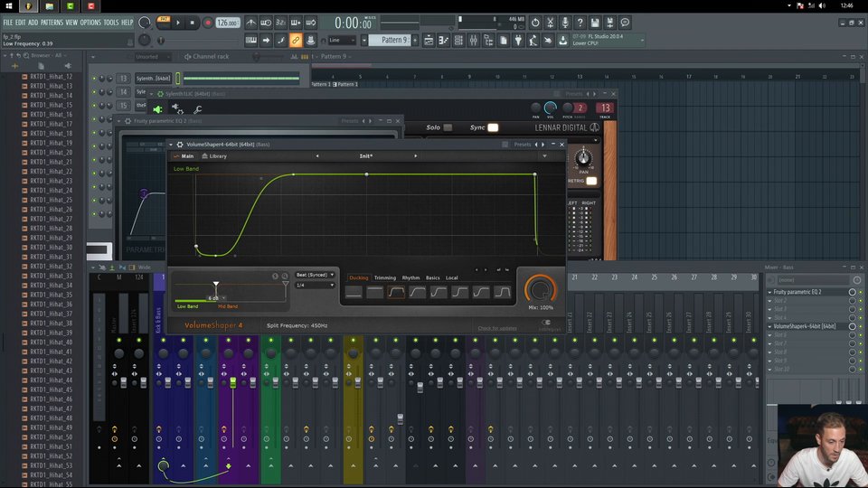
Task: Click the download/export arrow icon
Action: [x=563, y=40]
